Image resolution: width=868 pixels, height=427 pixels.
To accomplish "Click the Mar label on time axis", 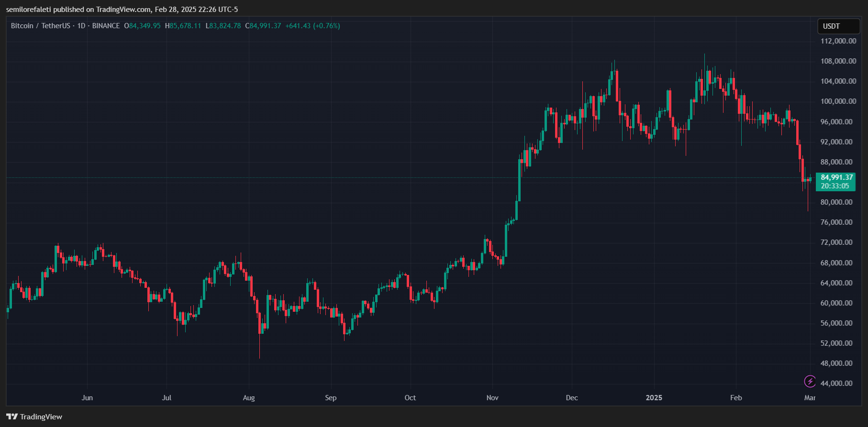I will coord(810,398).
